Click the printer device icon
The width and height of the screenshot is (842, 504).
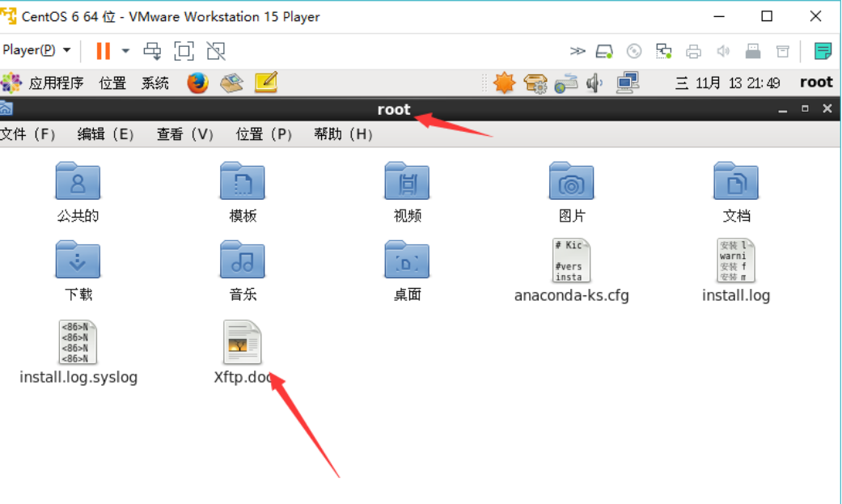click(694, 51)
